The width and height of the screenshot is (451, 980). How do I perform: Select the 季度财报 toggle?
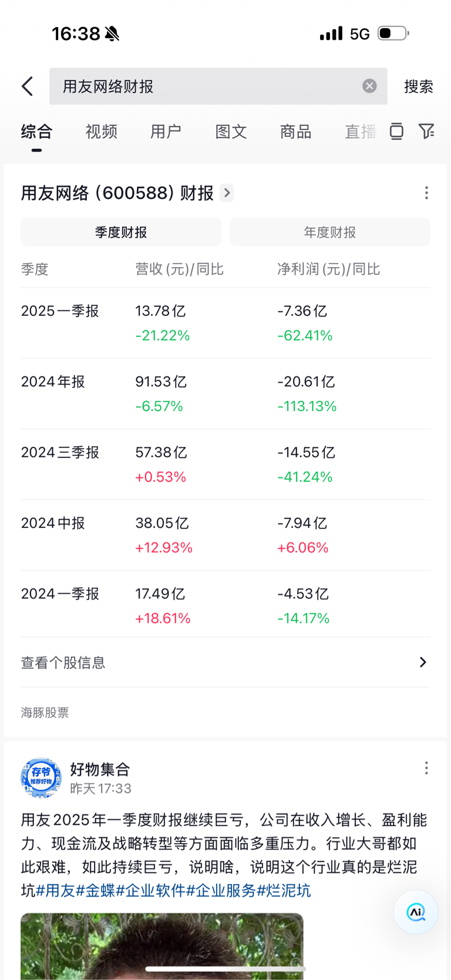(x=121, y=233)
